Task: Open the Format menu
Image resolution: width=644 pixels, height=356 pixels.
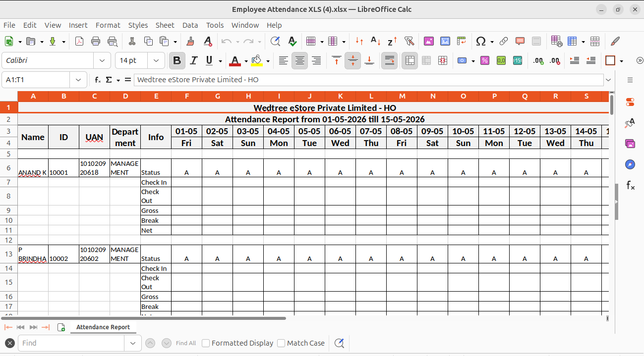Action: tap(108, 25)
